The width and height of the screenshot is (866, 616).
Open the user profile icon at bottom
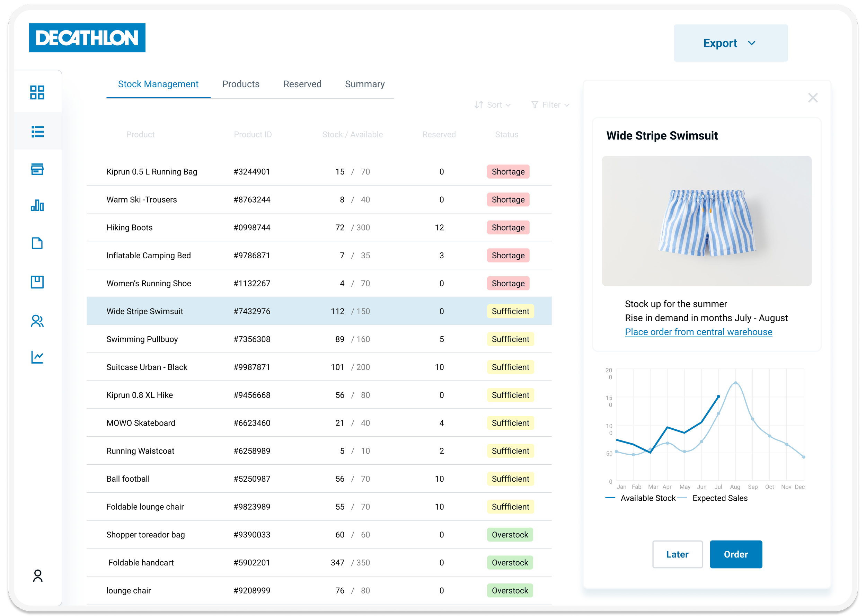tap(37, 575)
